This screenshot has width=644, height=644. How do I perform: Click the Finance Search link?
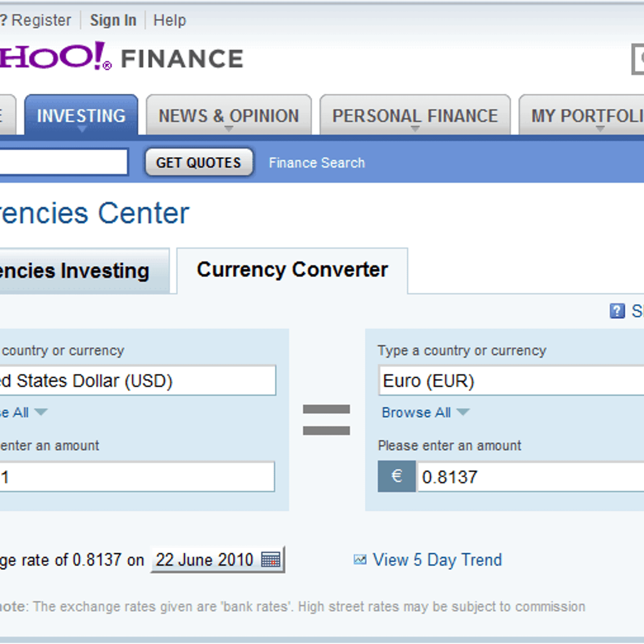coord(317,163)
